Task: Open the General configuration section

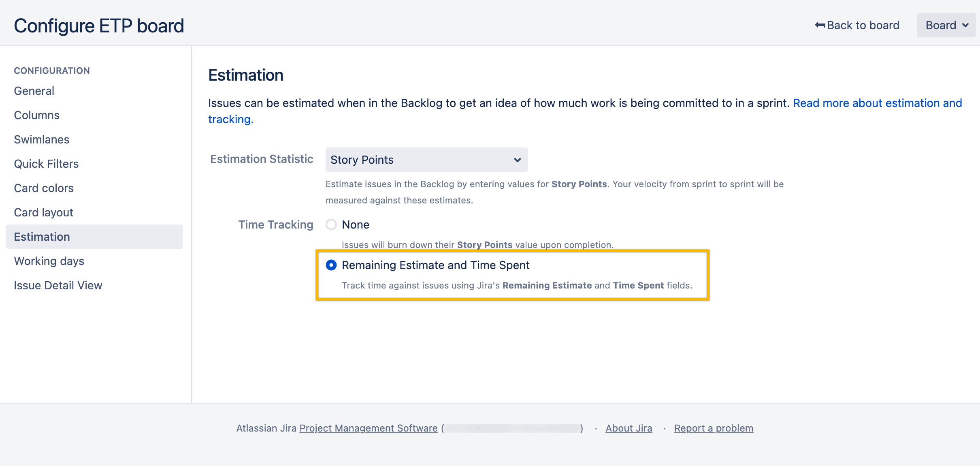Action: [x=34, y=91]
